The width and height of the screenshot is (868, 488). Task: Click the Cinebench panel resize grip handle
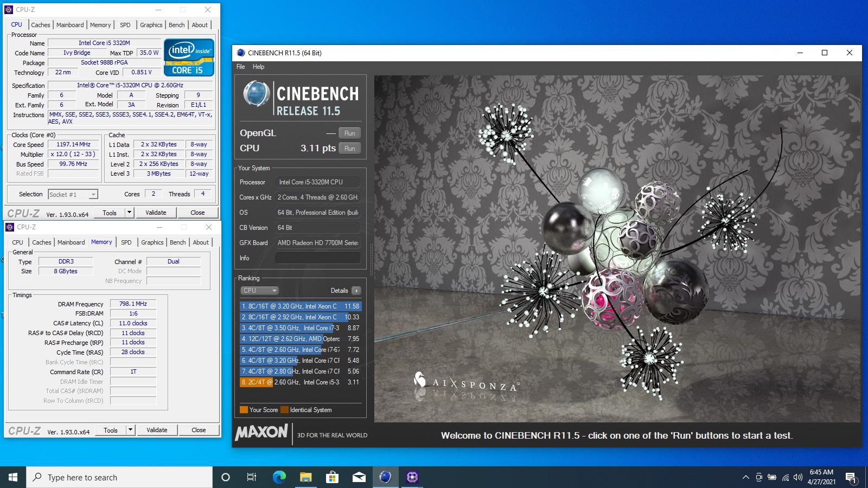371,259
